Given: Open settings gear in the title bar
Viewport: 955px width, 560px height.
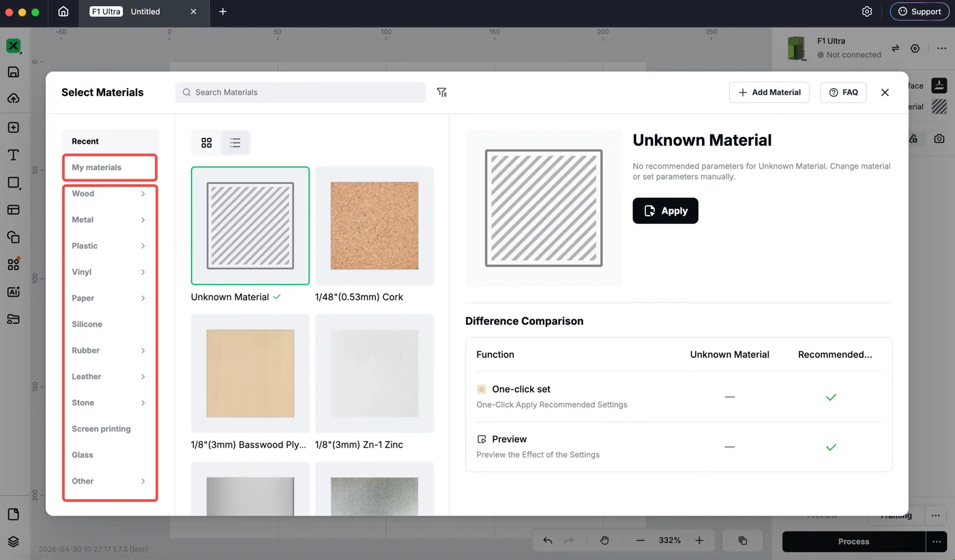Looking at the screenshot, I should point(867,12).
